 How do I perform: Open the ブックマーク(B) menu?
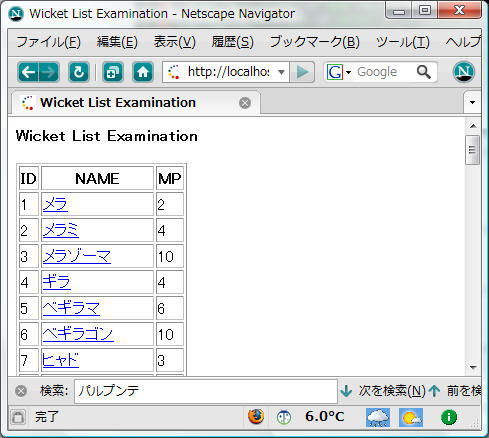click(315, 42)
